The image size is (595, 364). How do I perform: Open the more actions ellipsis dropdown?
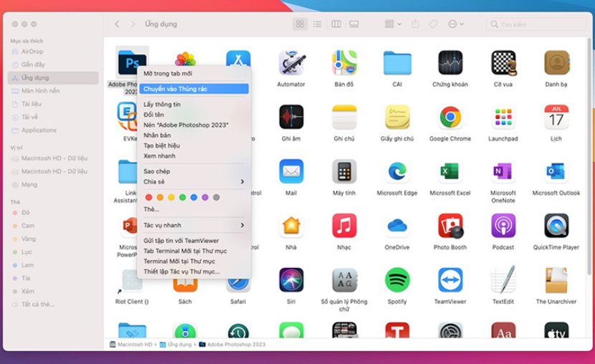point(456,24)
